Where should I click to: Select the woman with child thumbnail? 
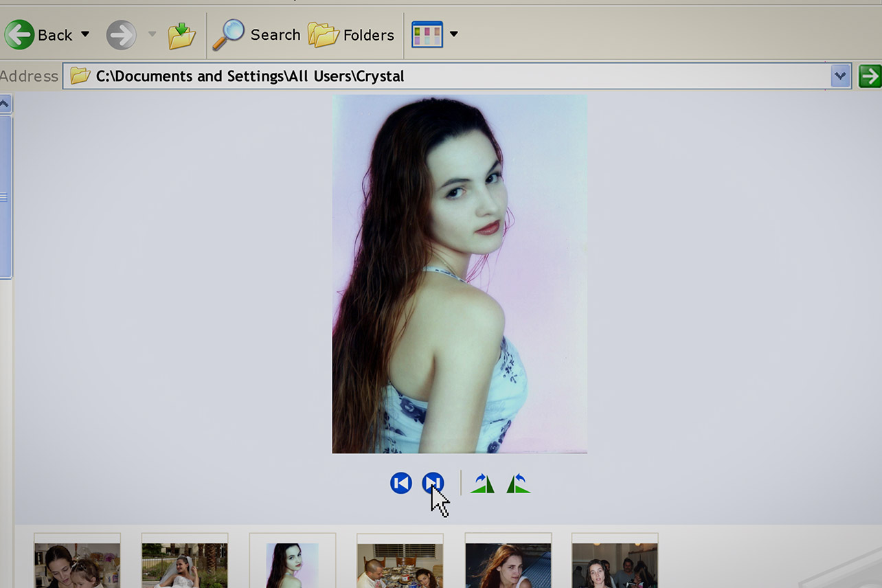pos(77,565)
